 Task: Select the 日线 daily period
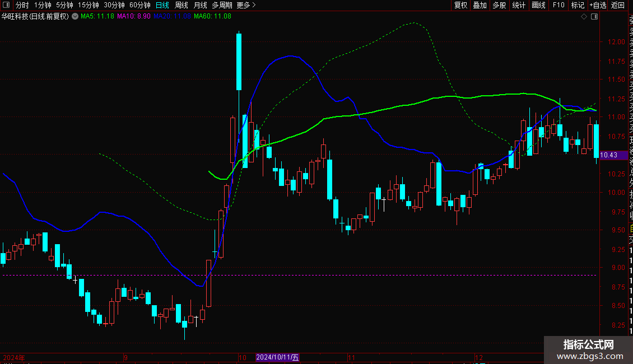[162, 5]
